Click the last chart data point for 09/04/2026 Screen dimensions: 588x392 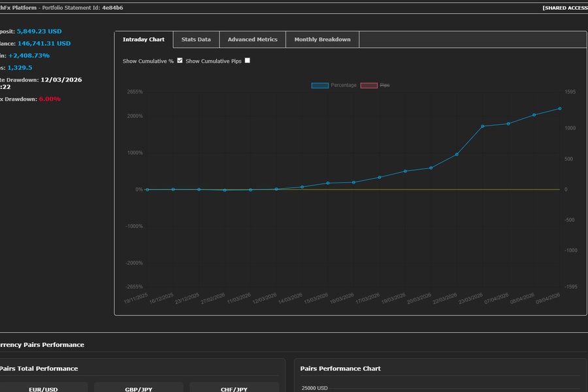click(560, 109)
